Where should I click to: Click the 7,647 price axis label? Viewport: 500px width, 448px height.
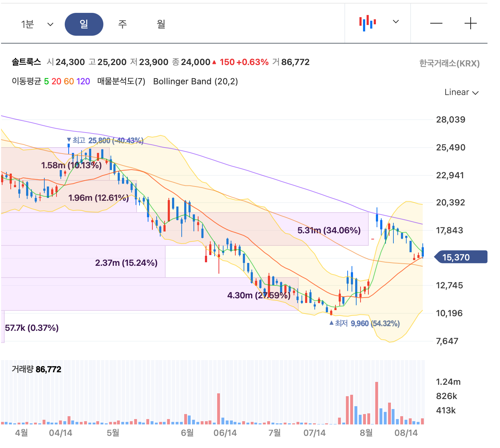447,341
